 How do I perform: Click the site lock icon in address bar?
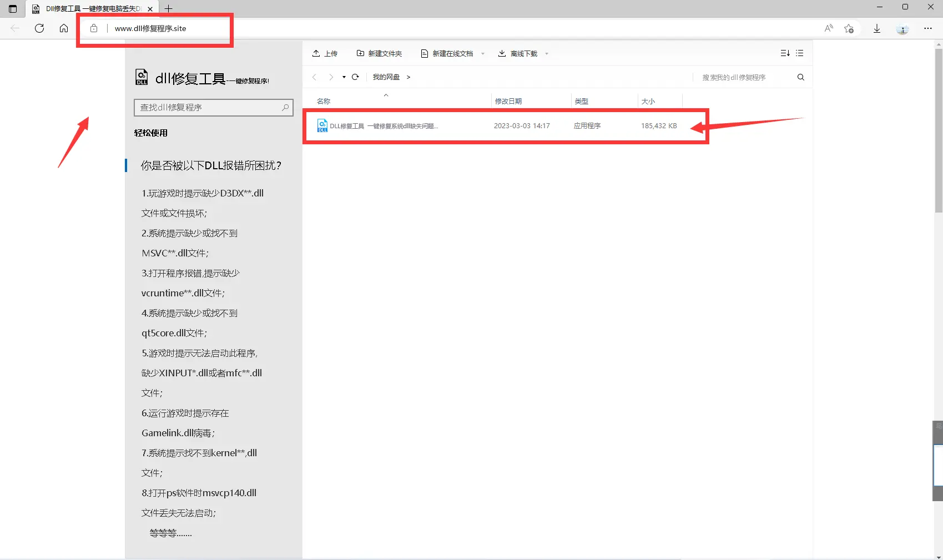click(94, 28)
